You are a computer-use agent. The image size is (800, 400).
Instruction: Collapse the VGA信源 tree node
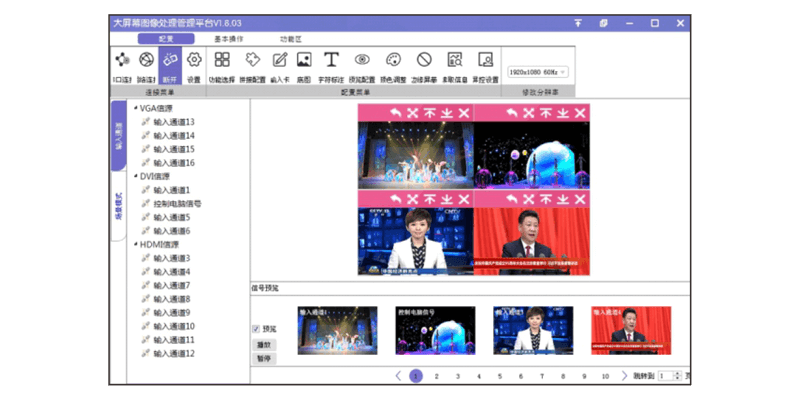click(135, 108)
